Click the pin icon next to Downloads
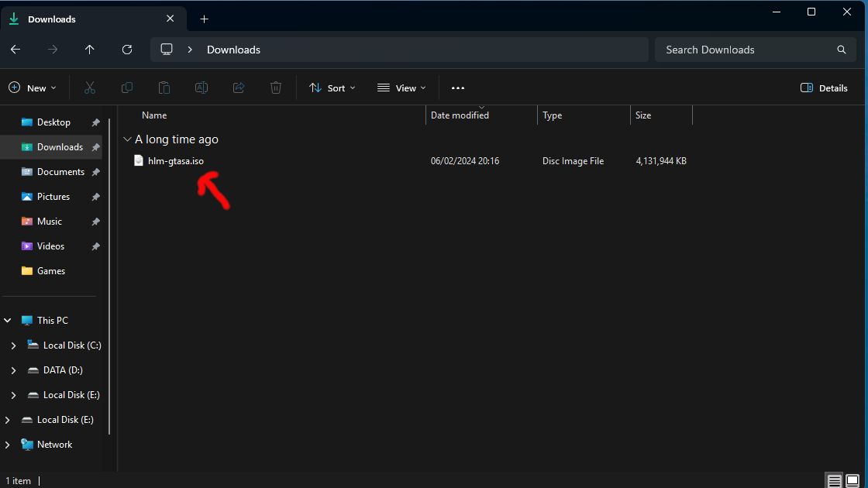This screenshot has width=868, height=488. coord(96,147)
